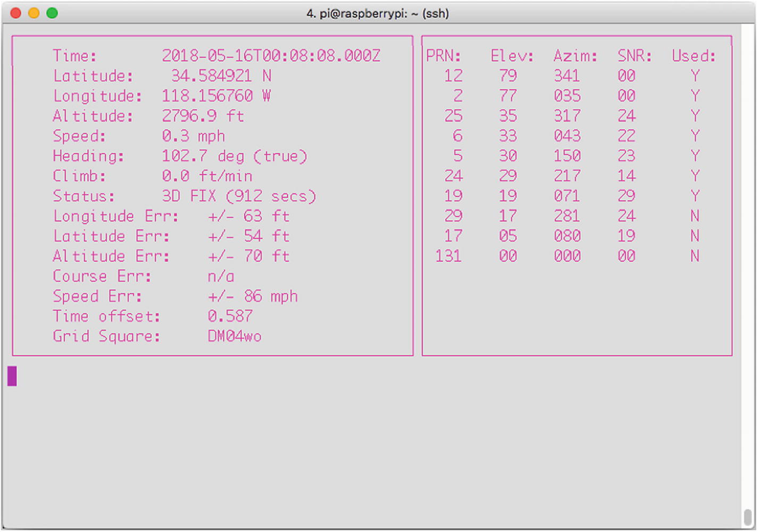758x532 pixels.
Task: Click the terminal's vertical scrollbar thumb
Action: point(747,517)
